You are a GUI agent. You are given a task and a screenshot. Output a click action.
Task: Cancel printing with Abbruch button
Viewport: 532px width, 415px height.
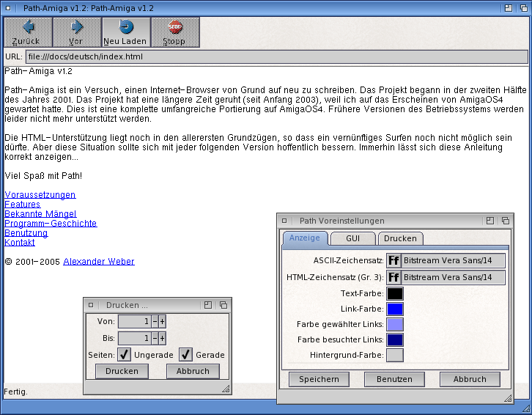click(x=193, y=371)
